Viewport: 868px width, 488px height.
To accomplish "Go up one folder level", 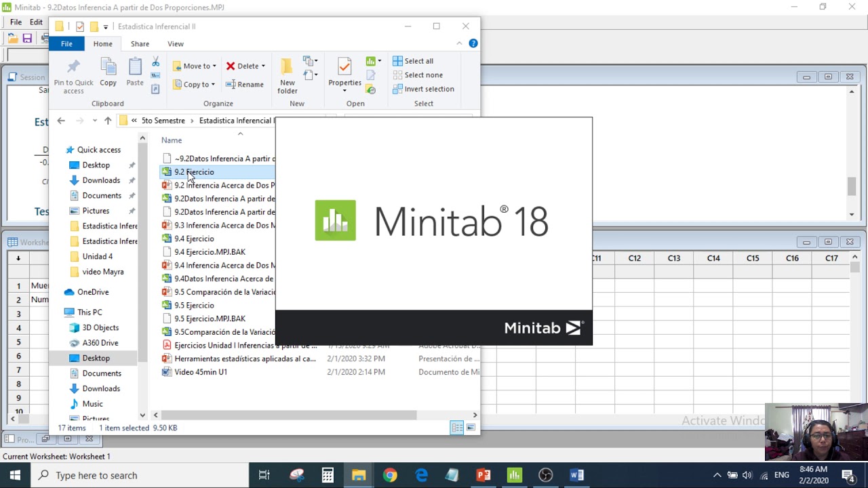I will click(x=108, y=121).
